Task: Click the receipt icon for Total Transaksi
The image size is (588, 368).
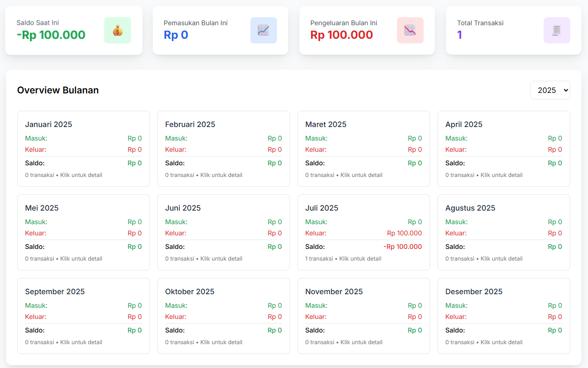Action: pyautogui.click(x=557, y=30)
